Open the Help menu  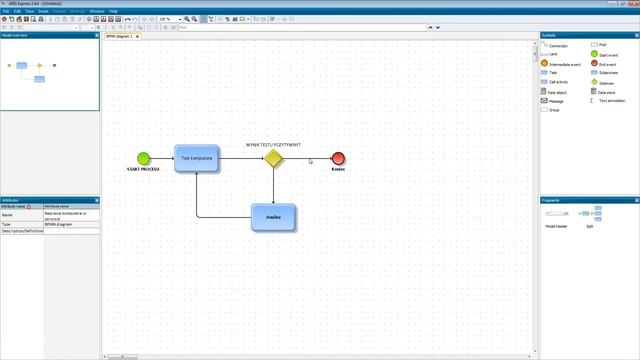click(113, 11)
